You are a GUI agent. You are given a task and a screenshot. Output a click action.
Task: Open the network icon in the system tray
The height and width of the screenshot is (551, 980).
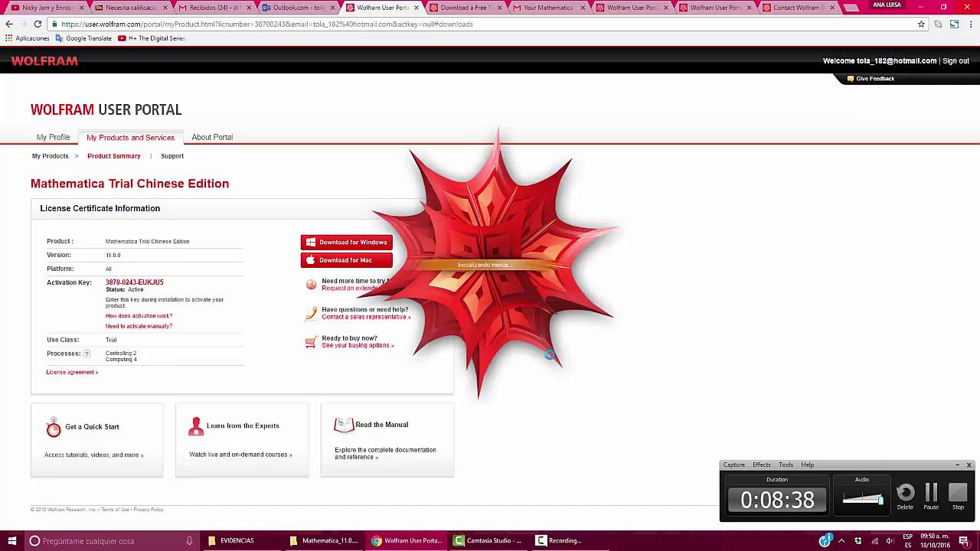pos(874,541)
